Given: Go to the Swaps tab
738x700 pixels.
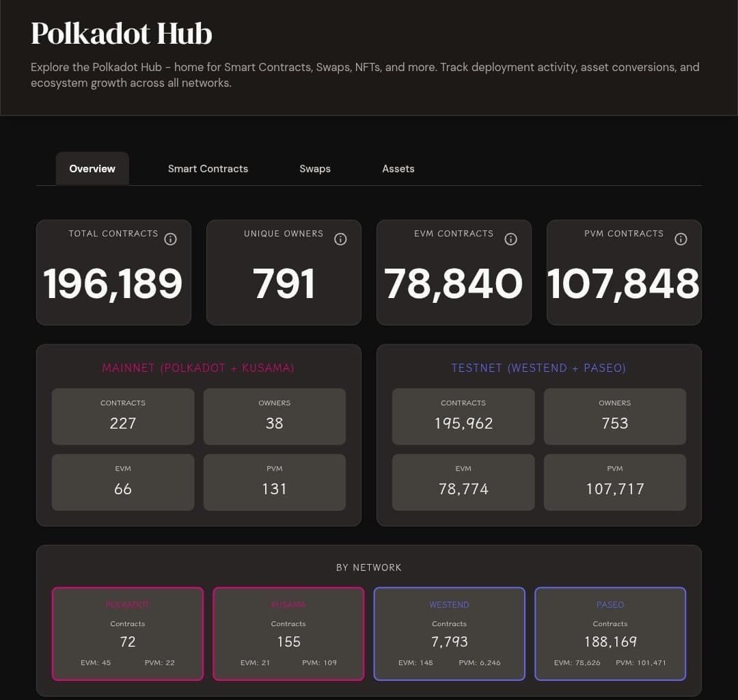Looking at the screenshot, I should click(x=315, y=169).
